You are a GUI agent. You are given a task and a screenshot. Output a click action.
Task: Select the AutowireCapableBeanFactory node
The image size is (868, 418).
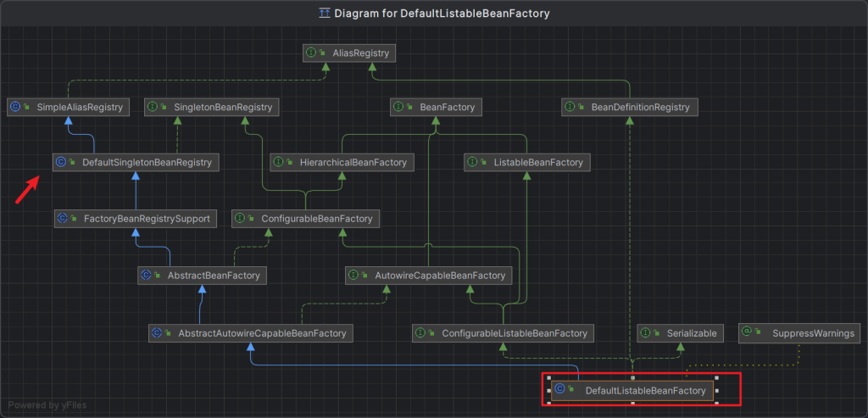pos(427,276)
